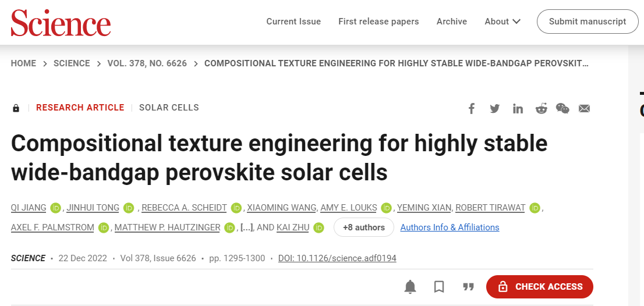Open Kai Zhu's ORCID icon
This screenshot has height=306, width=644.
click(319, 227)
